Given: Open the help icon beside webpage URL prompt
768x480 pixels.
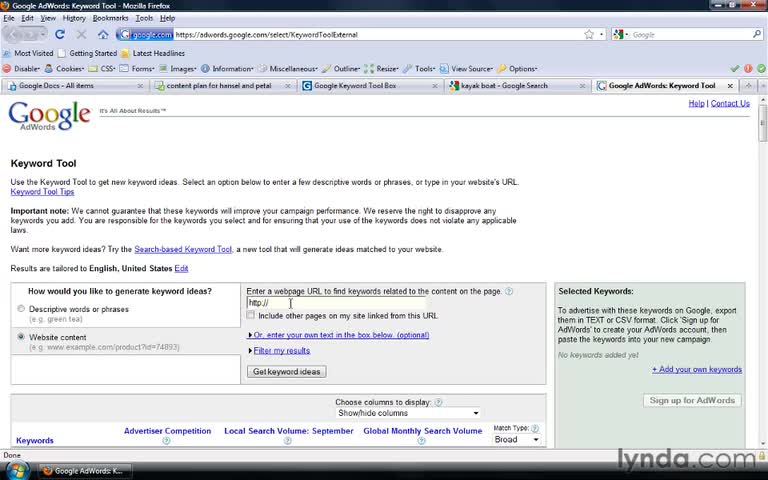Looking at the screenshot, I should coord(509,291).
